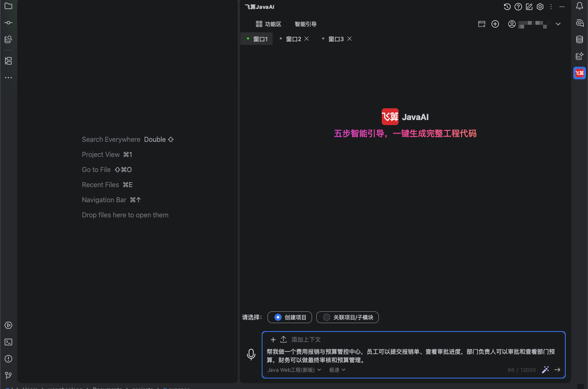
Task: Close the 窗口2 tab
Action: click(x=307, y=39)
